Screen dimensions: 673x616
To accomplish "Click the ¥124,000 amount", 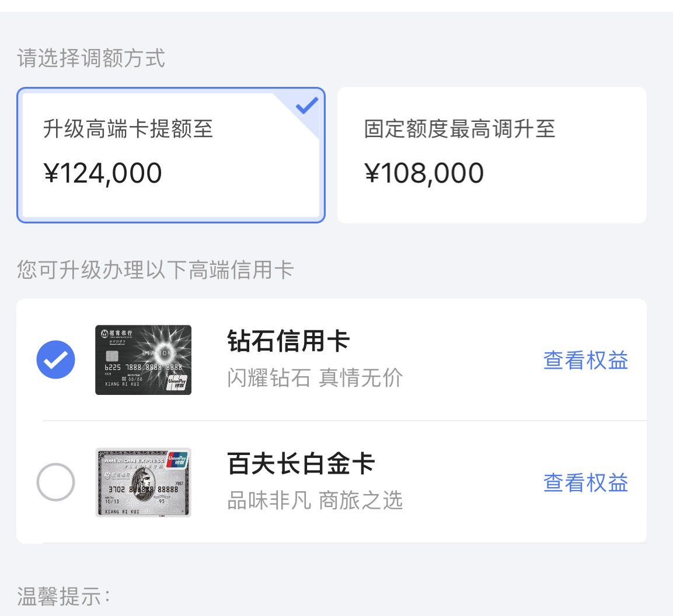I will 103,173.
